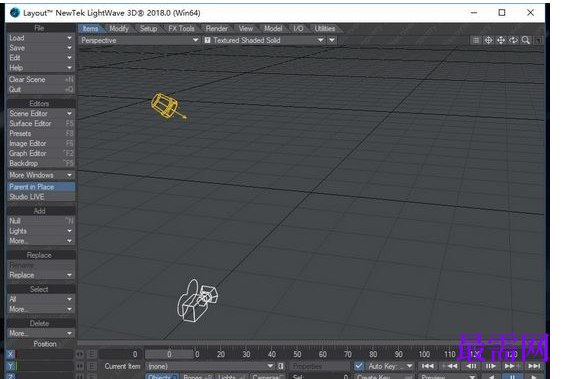This screenshot has width=568, height=379.
Task: Maximize viewport using corner icon
Action: (539, 40)
